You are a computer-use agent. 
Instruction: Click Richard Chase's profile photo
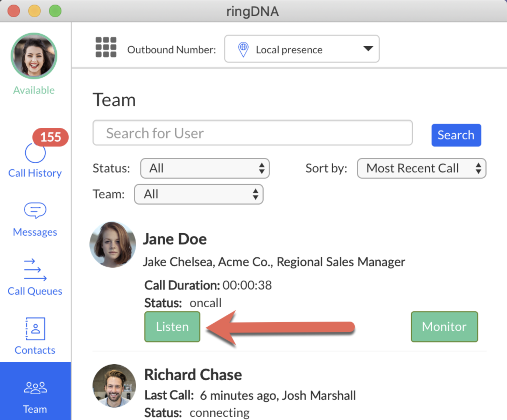coord(114,386)
